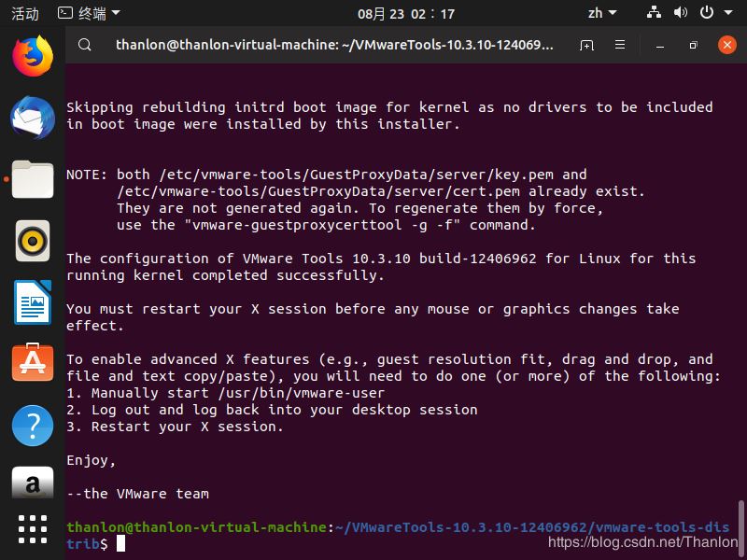
Task: Show applications grid
Action: tap(33, 529)
